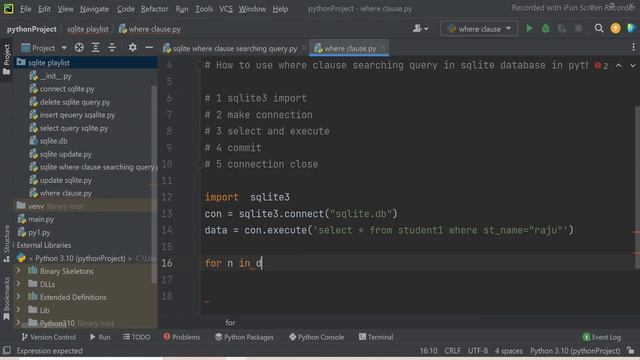The width and height of the screenshot is (640, 360).
Task: Click the 4 spaces indent widget
Action: click(509, 351)
